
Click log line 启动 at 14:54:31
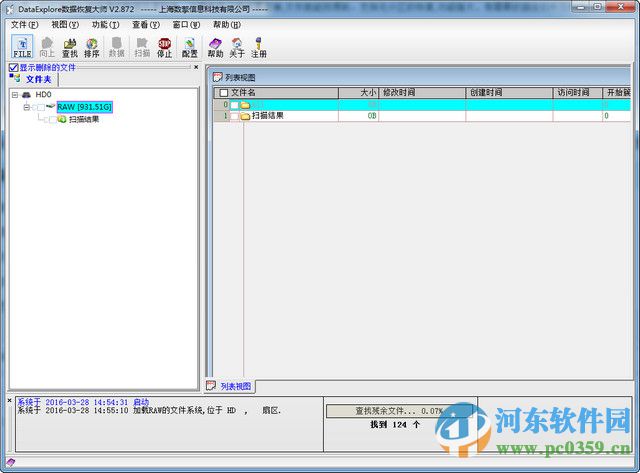pyautogui.click(x=83, y=402)
